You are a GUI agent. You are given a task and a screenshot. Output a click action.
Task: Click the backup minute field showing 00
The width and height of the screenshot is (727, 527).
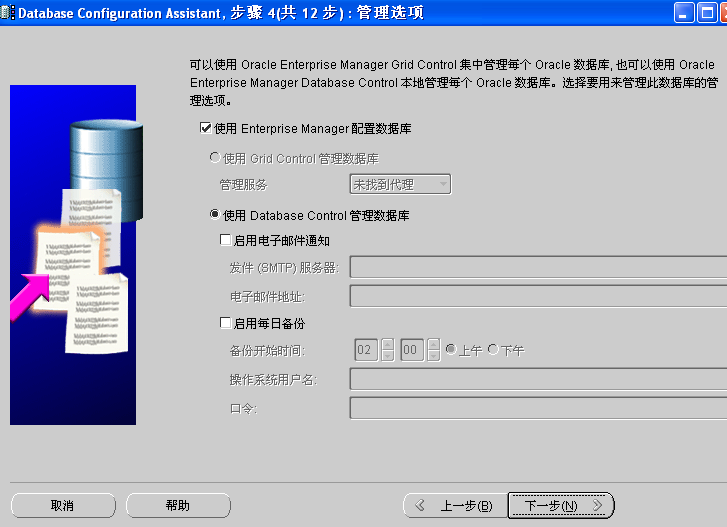(x=412, y=350)
